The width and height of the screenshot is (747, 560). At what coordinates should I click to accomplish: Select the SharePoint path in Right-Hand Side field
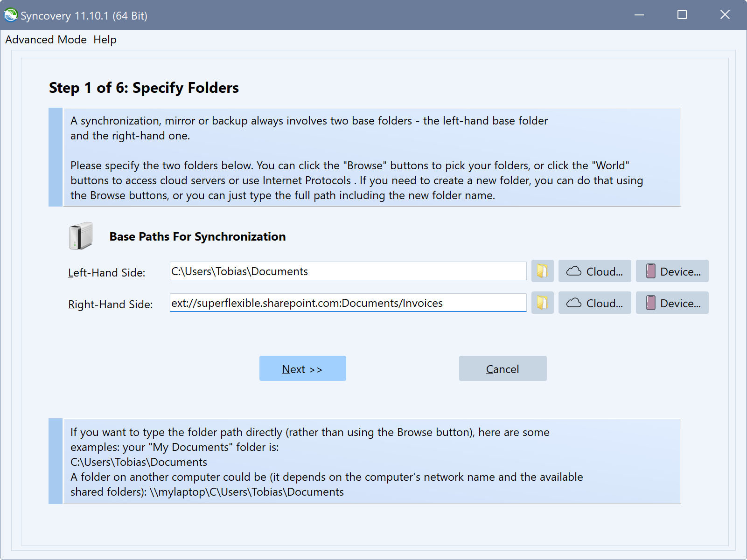point(348,303)
